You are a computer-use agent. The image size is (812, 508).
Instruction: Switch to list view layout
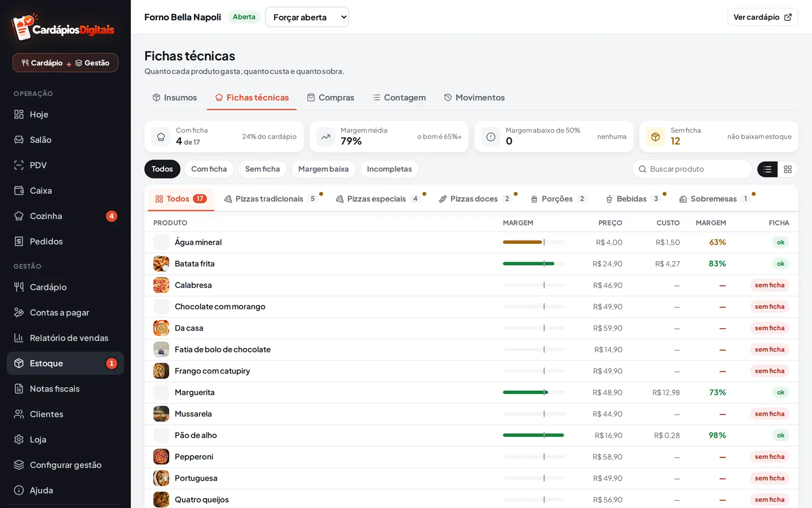(x=767, y=169)
